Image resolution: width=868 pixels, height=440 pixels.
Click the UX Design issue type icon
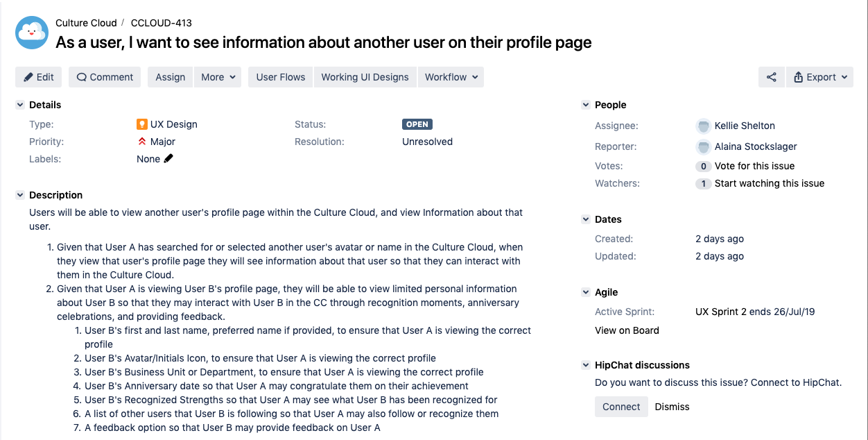[142, 124]
